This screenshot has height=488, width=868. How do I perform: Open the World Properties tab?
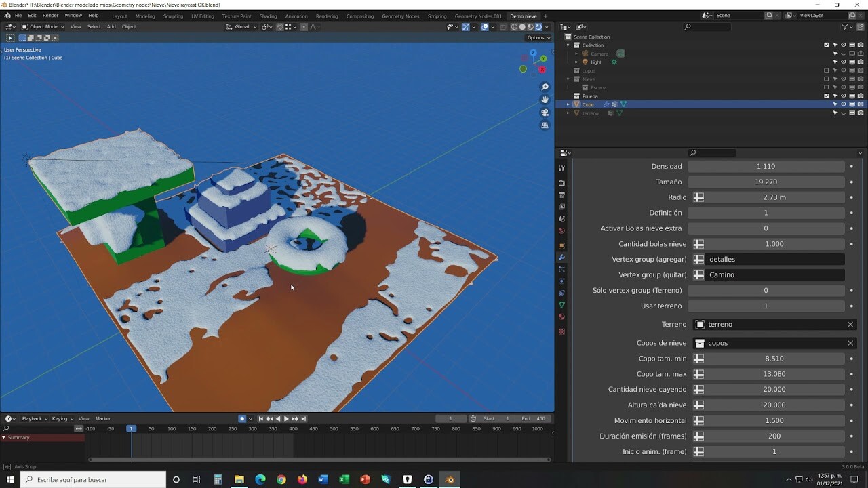[x=561, y=231]
